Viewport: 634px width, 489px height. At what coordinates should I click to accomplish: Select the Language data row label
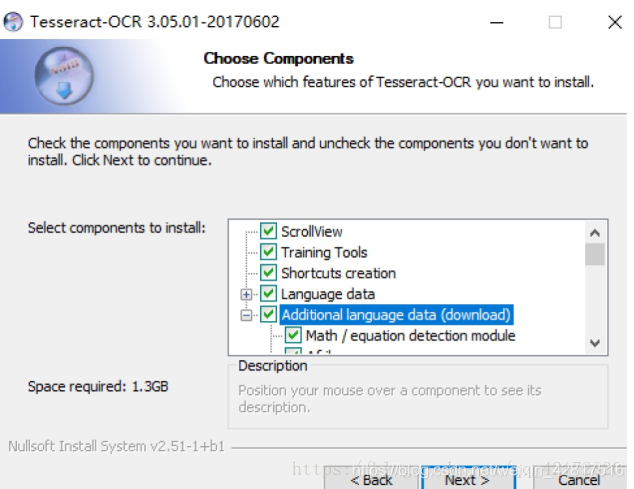coord(328,294)
